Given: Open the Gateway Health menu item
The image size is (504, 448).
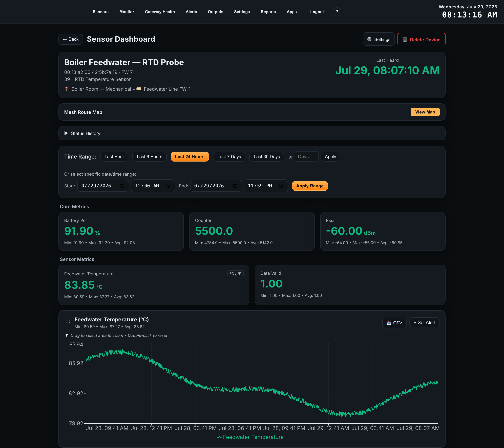Looking at the screenshot, I should pyautogui.click(x=160, y=12).
